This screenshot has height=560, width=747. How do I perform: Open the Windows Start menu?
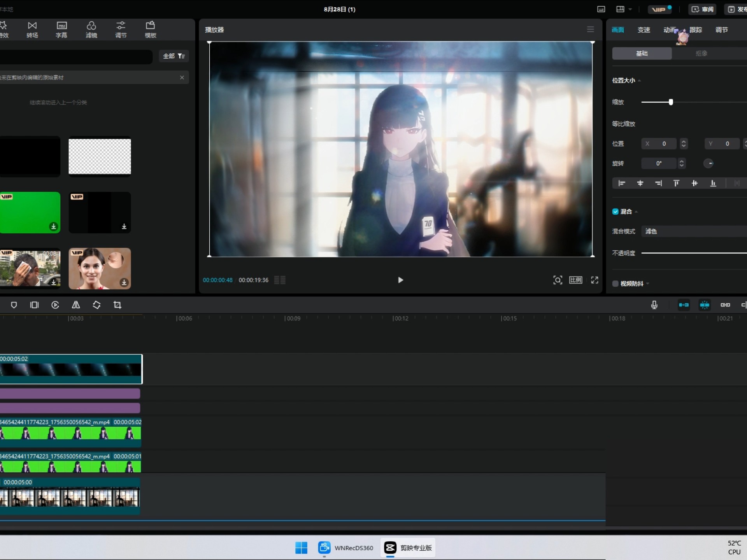[x=301, y=548]
